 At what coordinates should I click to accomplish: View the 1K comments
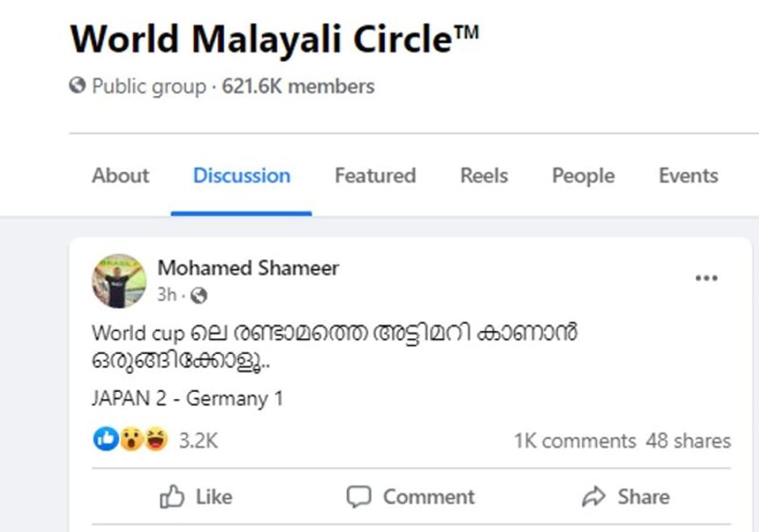point(575,441)
